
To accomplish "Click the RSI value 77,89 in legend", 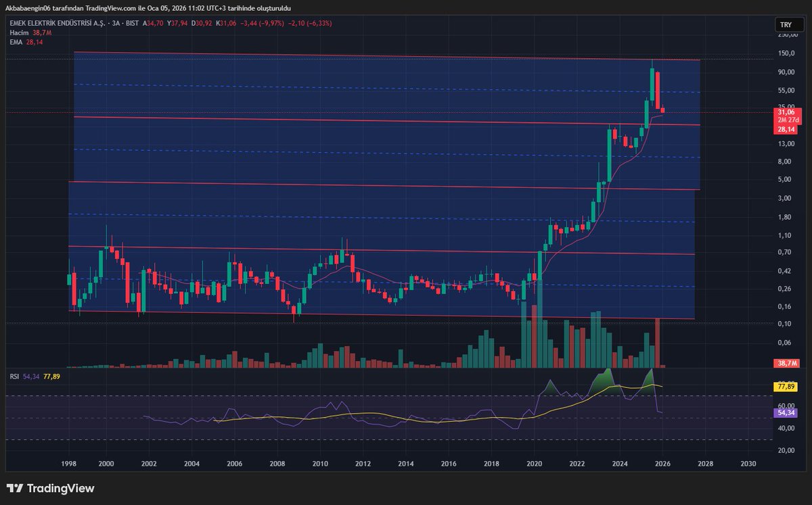I will 51,376.
